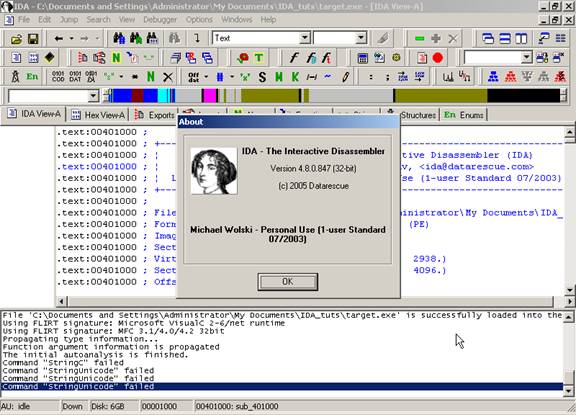
Task: Expand the dropdown arrow after Off dat icon
Action: pos(206,77)
